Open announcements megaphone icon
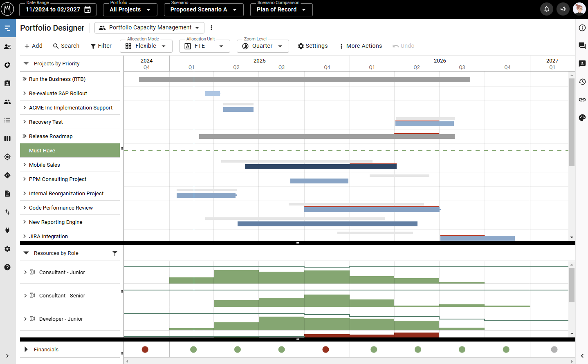Image resolution: width=588 pixels, height=364 pixels. tap(563, 9)
